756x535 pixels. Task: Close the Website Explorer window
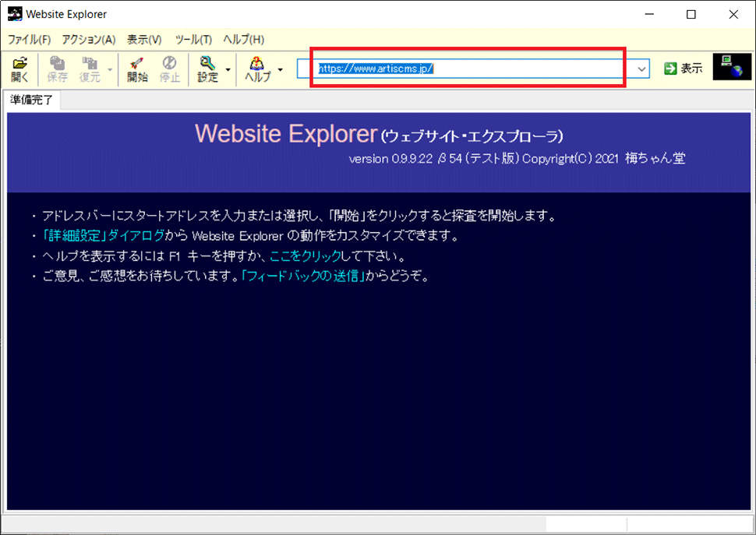(x=733, y=15)
